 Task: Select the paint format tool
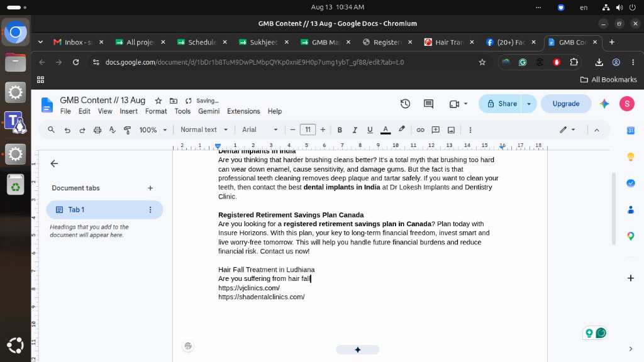click(127, 130)
